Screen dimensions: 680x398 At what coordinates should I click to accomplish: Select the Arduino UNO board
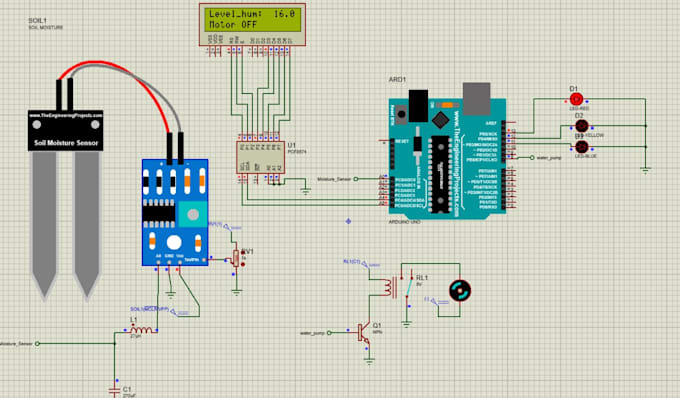point(447,156)
